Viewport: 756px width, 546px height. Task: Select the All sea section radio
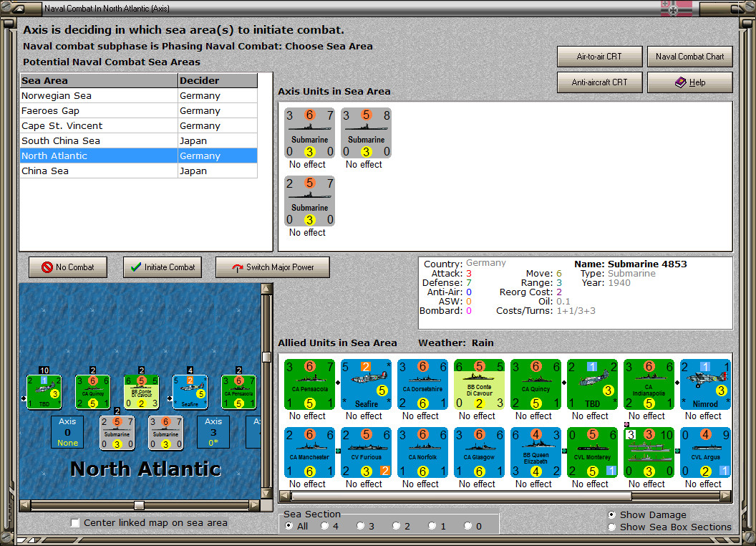click(x=289, y=526)
